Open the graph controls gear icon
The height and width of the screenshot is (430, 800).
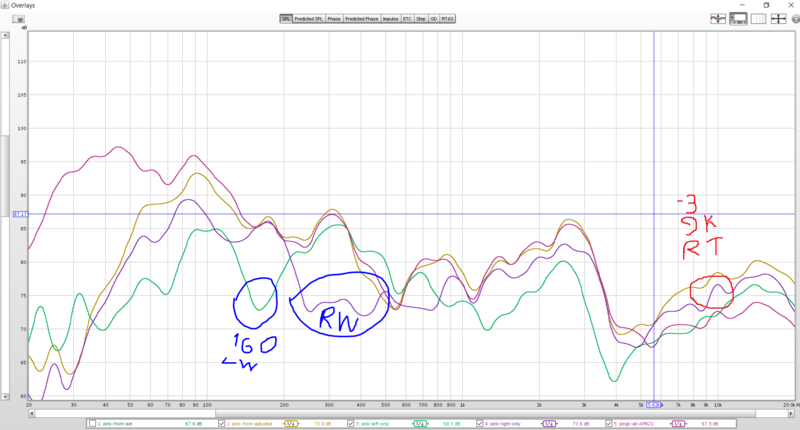796,19
